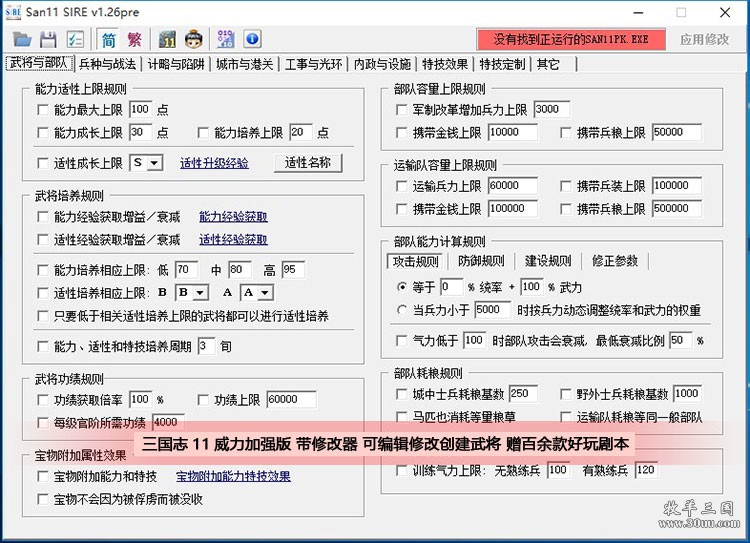Switch to Simplified Chinese (简) icon
This screenshot has width=750, height=543.
(x=109, y=39)
